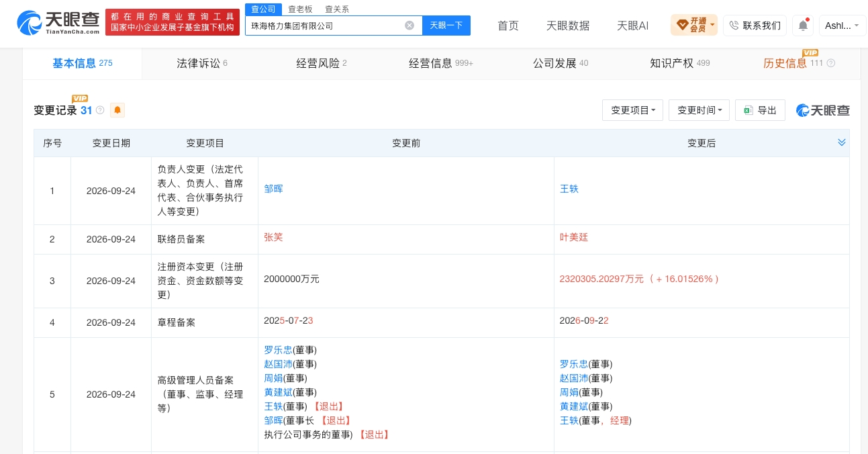The height and width of the screenshot is (454, 868).
Task: Click the 2025-07-23 章程备案 date
Action: [289, 320]
